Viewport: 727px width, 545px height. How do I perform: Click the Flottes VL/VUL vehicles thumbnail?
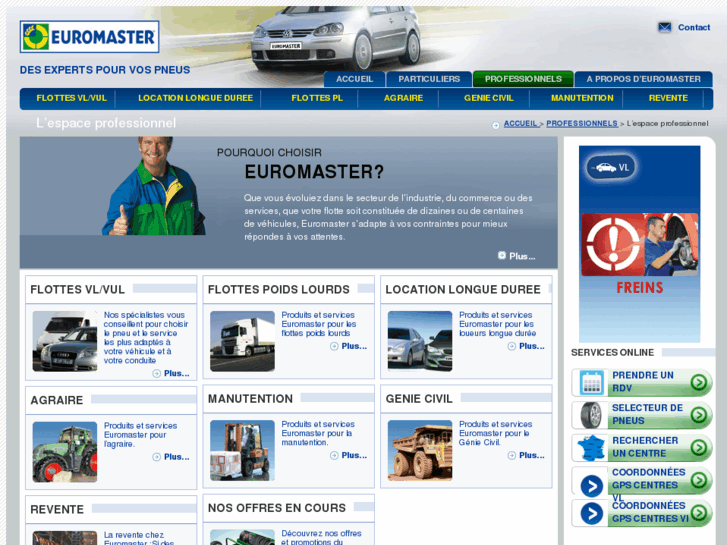65,341
